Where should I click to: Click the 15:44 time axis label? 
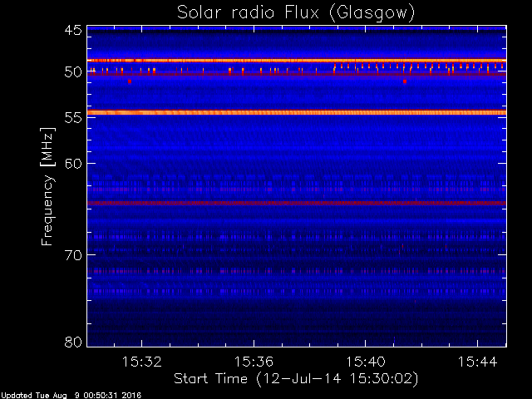click(x=477, y=362)
